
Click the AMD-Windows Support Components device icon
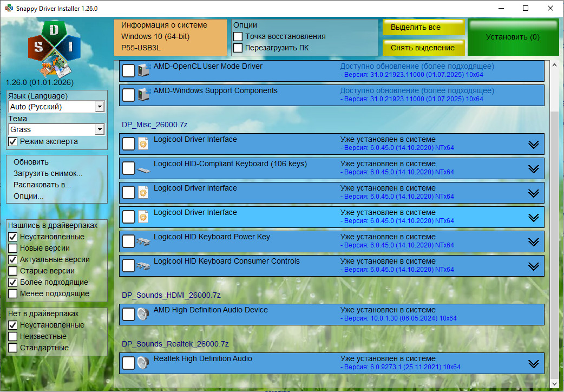144,95
